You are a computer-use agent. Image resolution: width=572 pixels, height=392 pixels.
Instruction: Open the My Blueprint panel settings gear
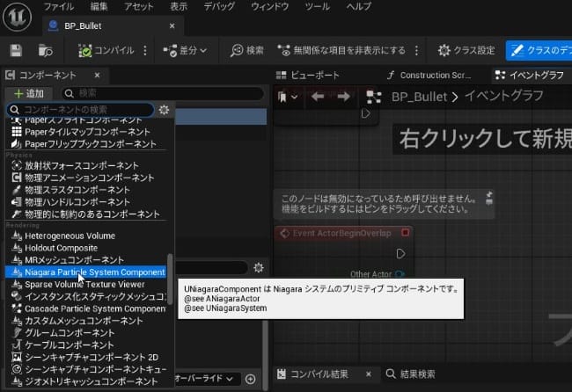[x=258, y=268]
